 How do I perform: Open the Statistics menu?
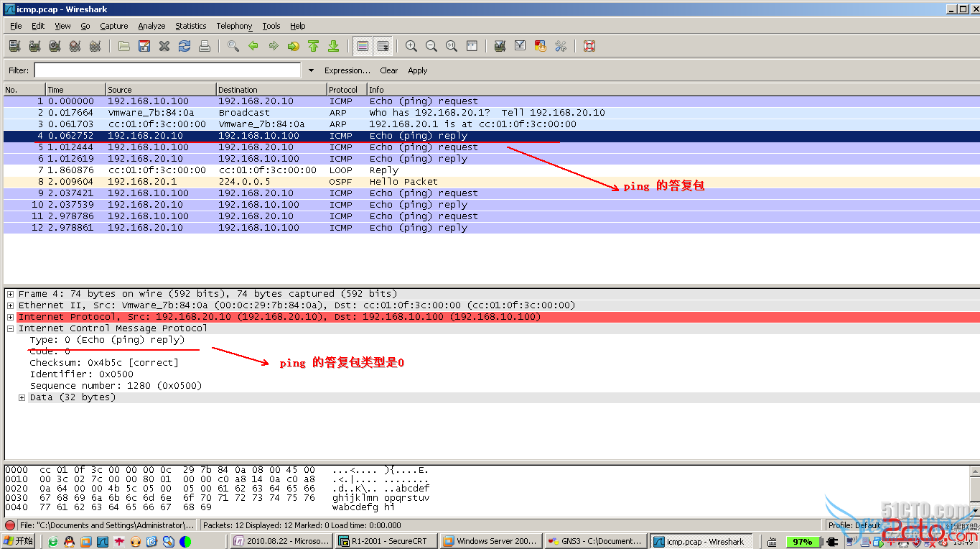(190, 26)
